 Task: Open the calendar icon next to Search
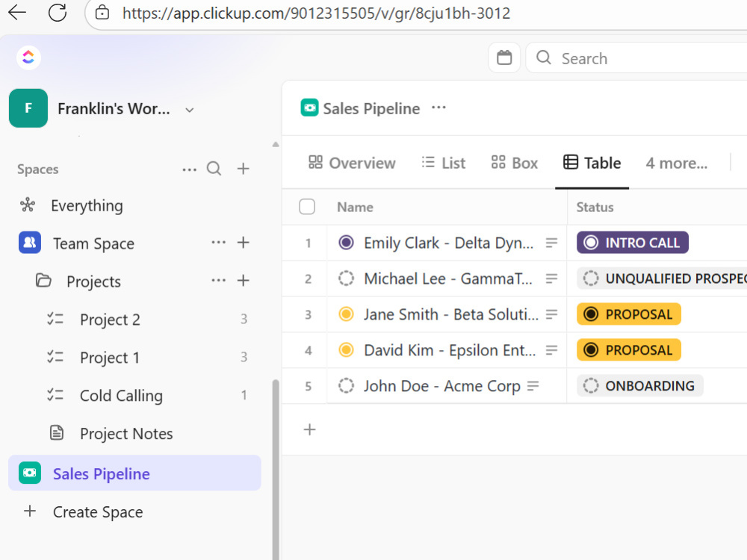tap(504, 57)
